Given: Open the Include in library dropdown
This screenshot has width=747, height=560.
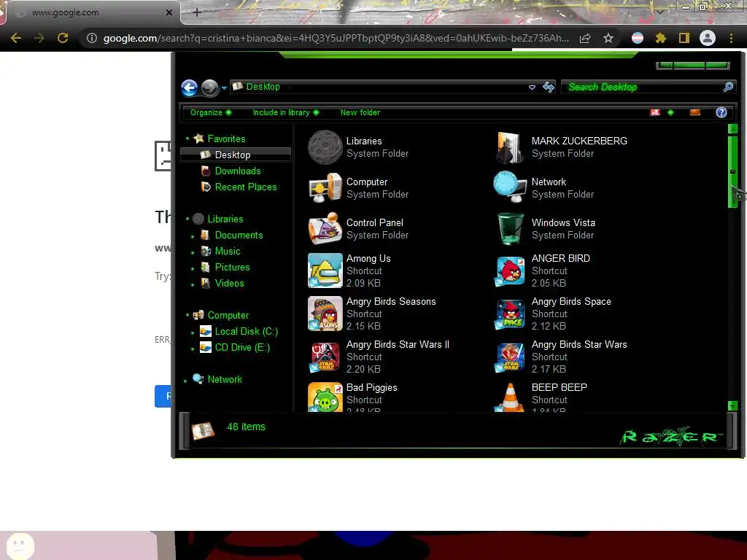Looking at the screenshot, I should (x=286, y=112).
